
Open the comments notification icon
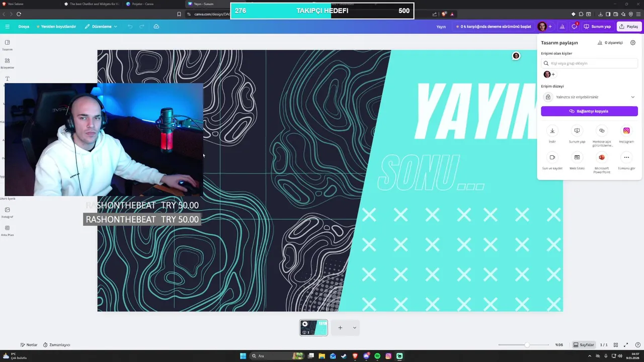[x=574, y=27]
